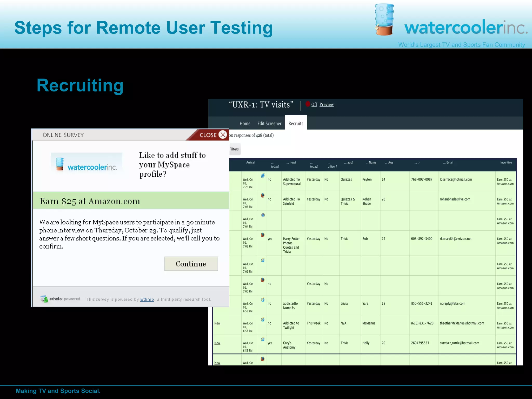The height and width of the screenshot is (399, 532).
Task: Click browser icon in the Sara row
Action: click(263, 300)
